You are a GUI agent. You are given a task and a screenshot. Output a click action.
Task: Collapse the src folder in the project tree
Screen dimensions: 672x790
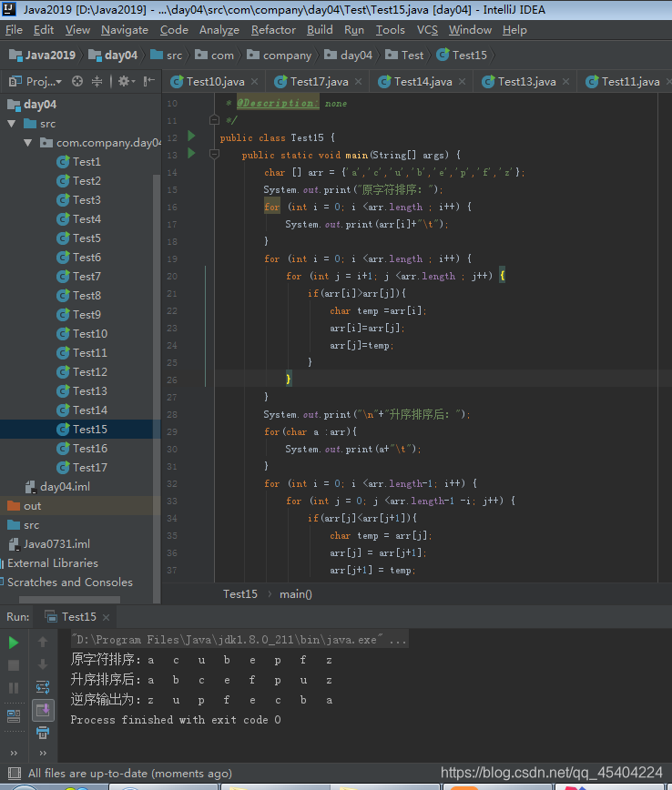point(12,124)
